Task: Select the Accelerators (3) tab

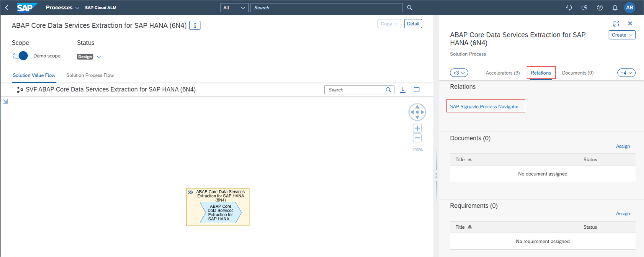Action: click(502, 73)
